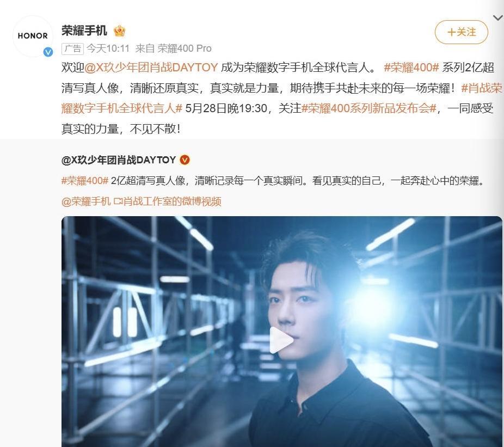504x447 pixels.
Task: Click the blue verified badge on avatar
Action: [x=48, y=52]
